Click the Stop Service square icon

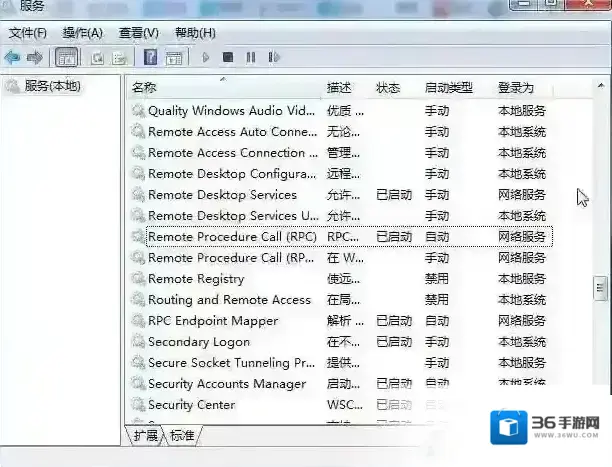[x=228, y=57]
